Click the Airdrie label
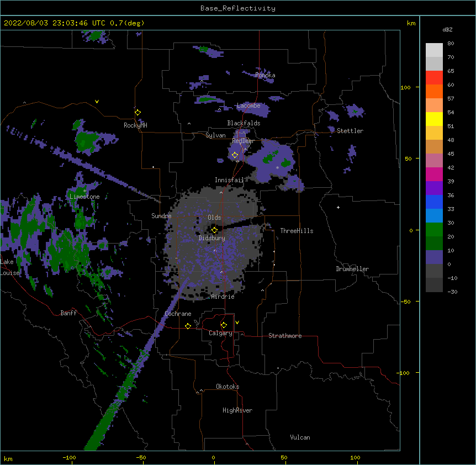This screenshot has height=465, width=476. pos(223,297)
